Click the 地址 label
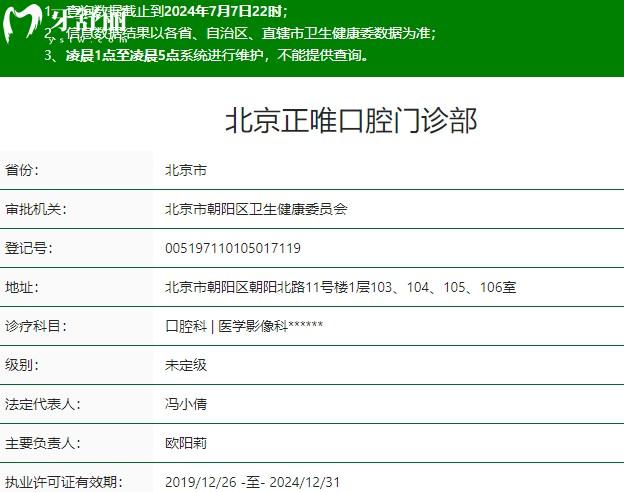 (x=22, y=287)
